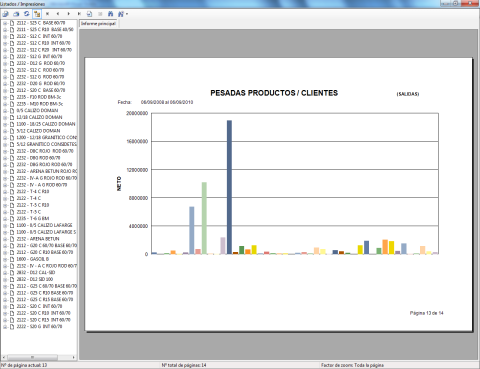Click the go-to-page icon
The height and width of the screenshot is (369, 480).
click(89, 14)
